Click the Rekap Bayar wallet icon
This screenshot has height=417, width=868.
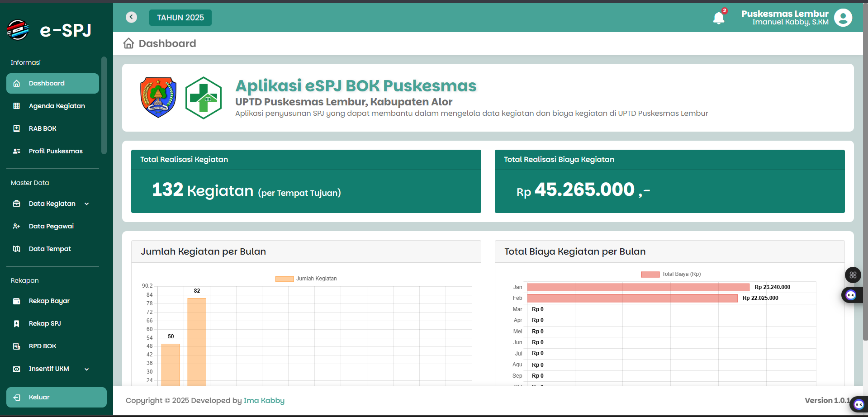(x=17, y=301)
